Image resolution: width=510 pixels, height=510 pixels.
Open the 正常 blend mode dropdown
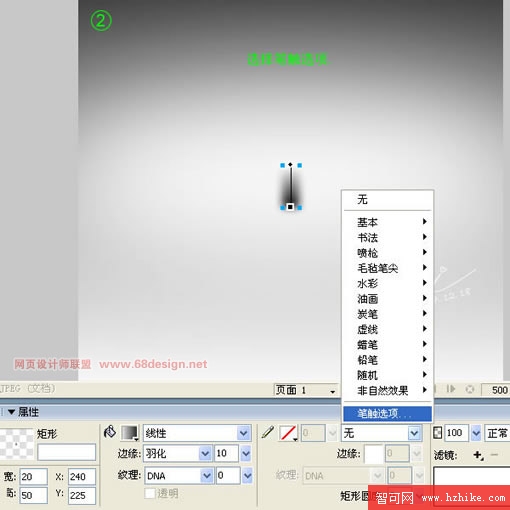pyautogui.click(x=497, y=433)
